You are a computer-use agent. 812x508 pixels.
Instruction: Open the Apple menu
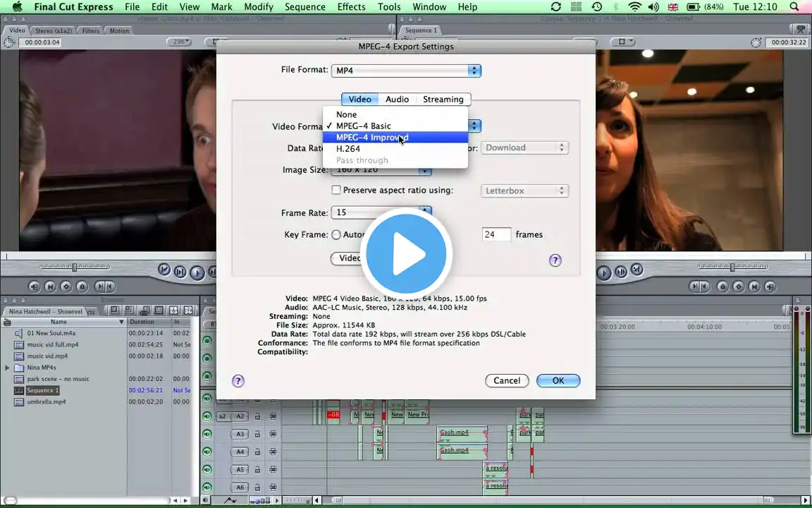(17, 7)
